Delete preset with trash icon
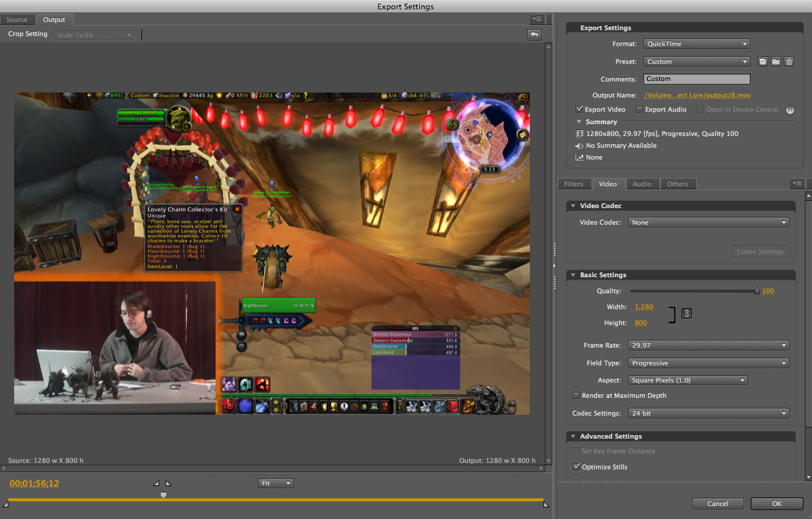812x519 pixels. (x=789, y=61)
